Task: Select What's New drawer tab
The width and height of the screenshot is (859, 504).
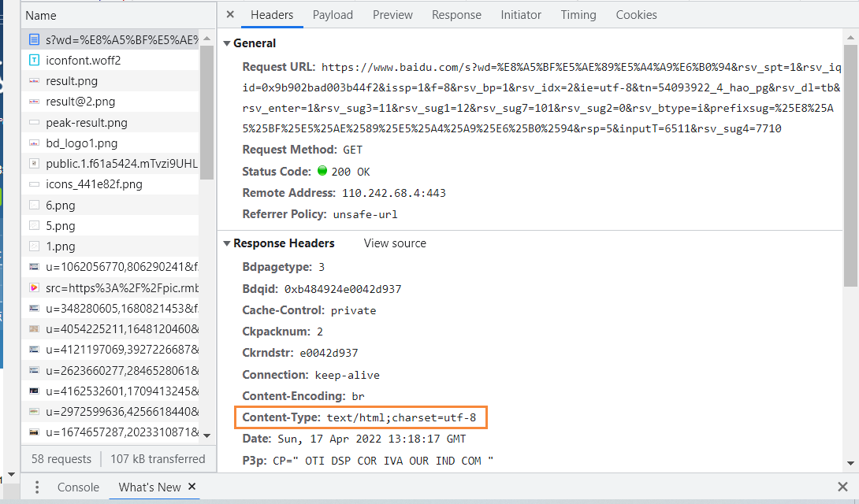Action: tap(150, 487)
